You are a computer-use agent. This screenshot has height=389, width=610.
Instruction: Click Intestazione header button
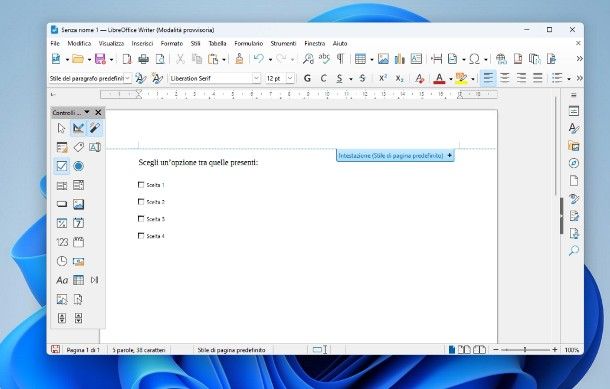tap(394, 155)
